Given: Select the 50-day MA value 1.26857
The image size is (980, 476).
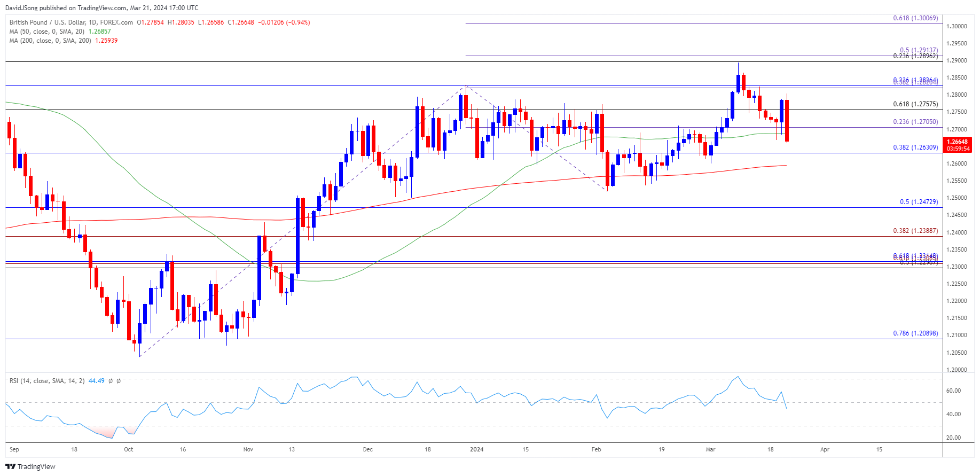Looking at the screenshot, I should pyautogui.click(x=100, y=32).
